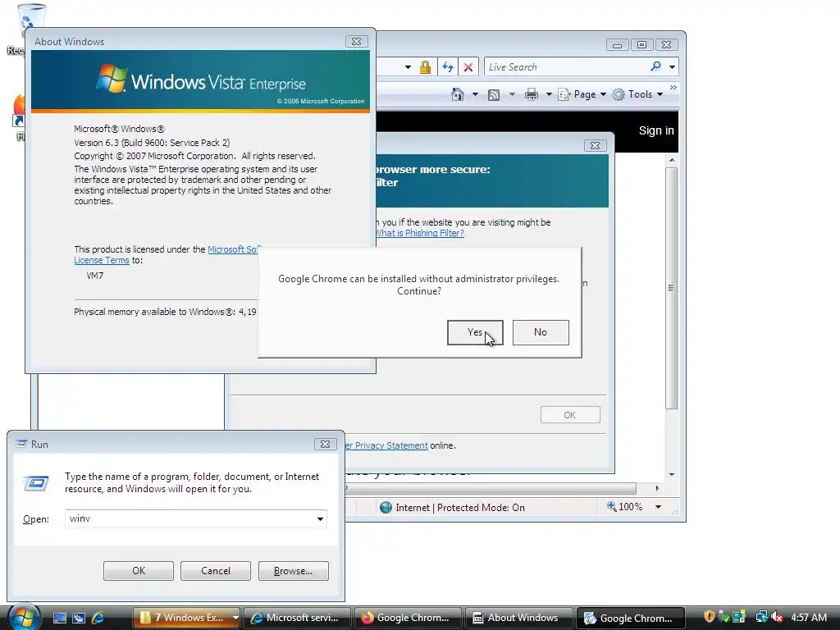Screen dimensions: 840x630
Task: Switch to Google Chrome installer taskbar button
Action: click(x=630, y=618)
